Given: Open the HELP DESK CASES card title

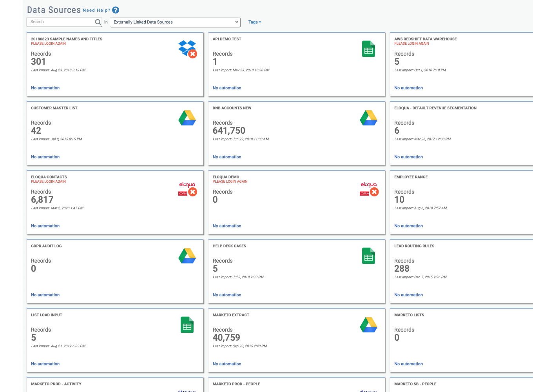Looking at the screenshot, I should (x=229, y=246).
